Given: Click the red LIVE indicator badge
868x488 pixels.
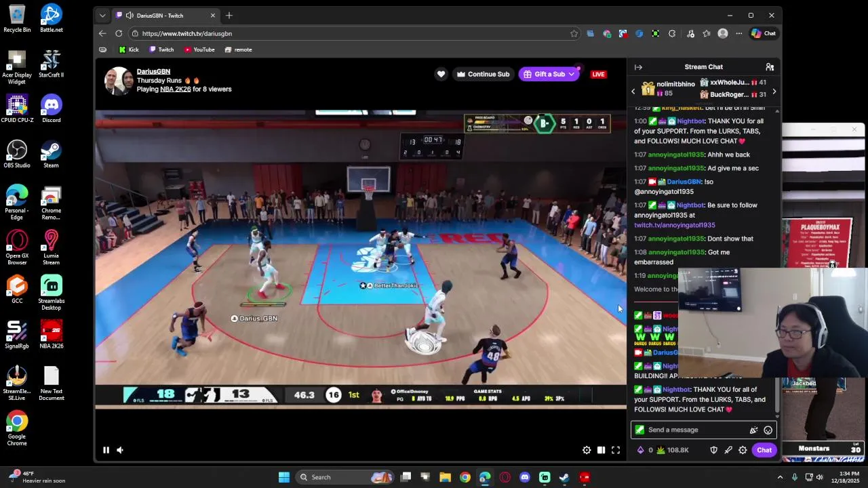Looking at the screenshot, I should click(598, 75).
